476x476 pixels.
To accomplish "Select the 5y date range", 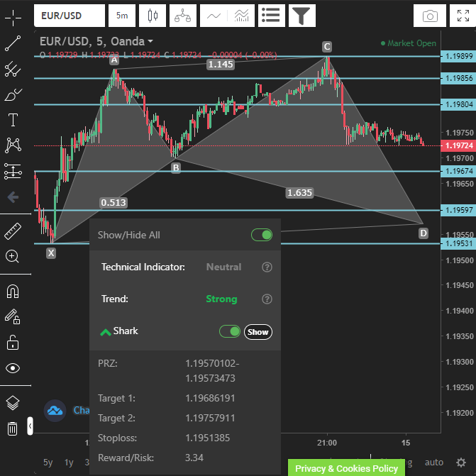I will tap(48, 463).
